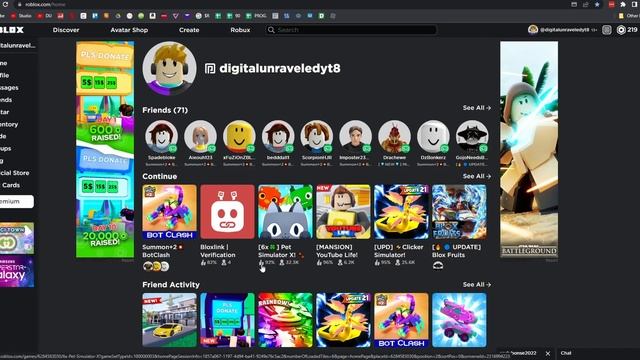Click the Bloxlink | Verification title text
The width and height of the screenshot is (640, 360).
[x=218, y=251]
